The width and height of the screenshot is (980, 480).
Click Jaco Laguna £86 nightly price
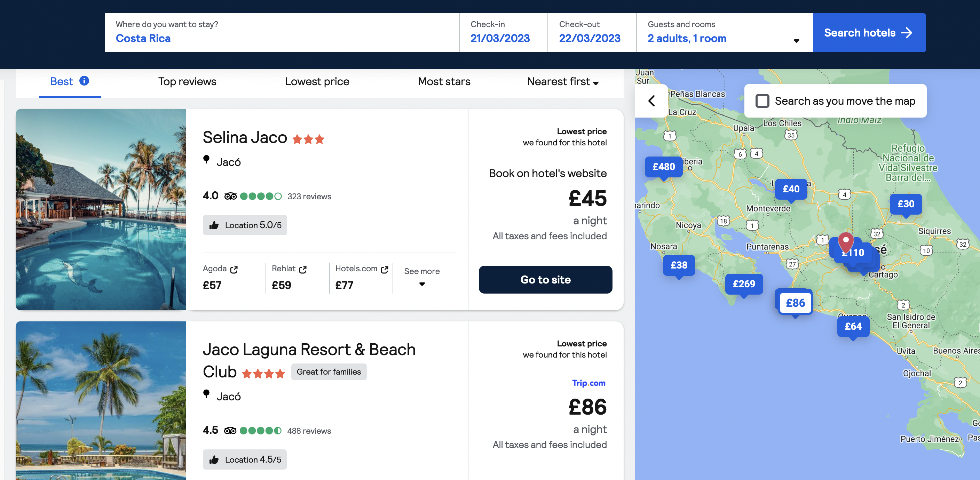[588, 407]
